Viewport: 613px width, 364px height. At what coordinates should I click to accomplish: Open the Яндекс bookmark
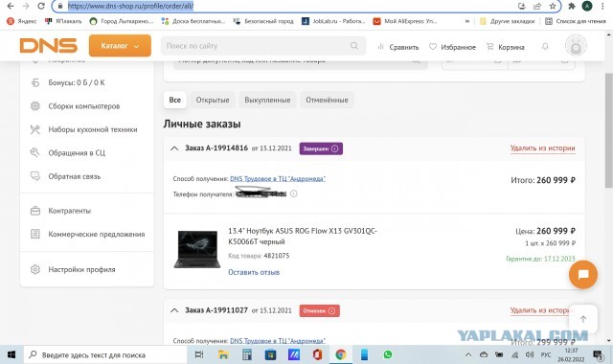click(21, 21)
